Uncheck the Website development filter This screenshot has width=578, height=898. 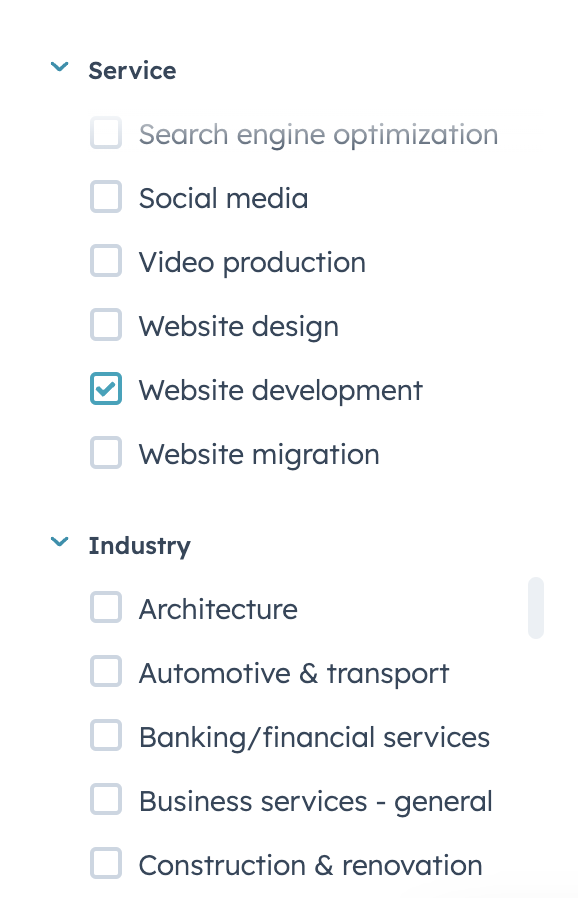point(106,389)
